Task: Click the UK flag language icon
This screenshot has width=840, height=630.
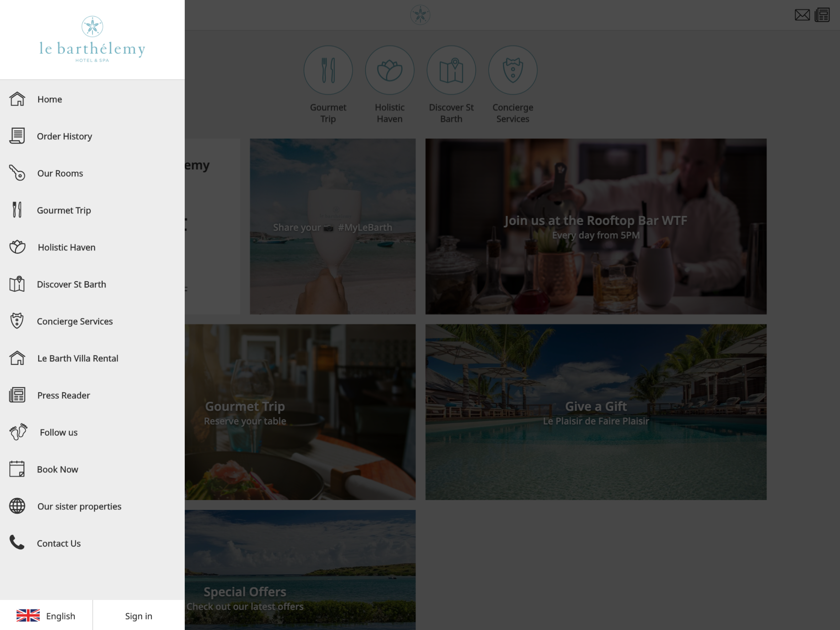Action: point(28,615)
